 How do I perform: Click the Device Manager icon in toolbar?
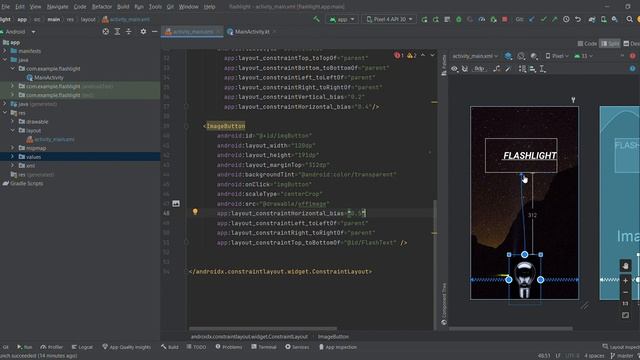[603, 19]
